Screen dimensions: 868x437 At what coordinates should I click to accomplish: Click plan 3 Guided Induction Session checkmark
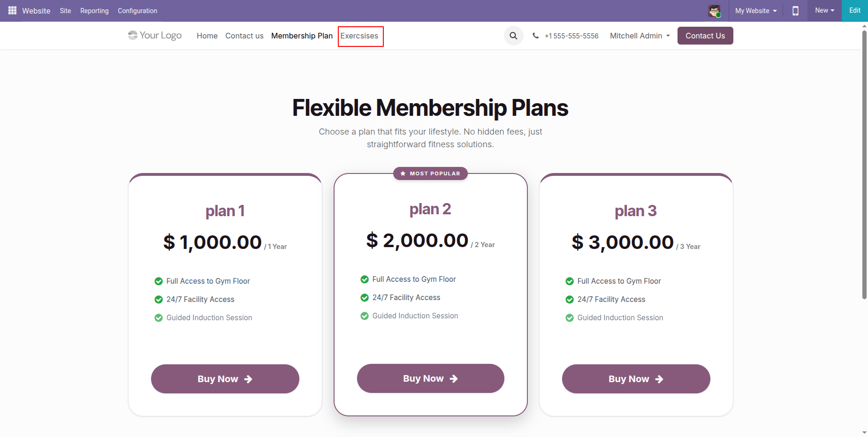(x=570, y=318)
